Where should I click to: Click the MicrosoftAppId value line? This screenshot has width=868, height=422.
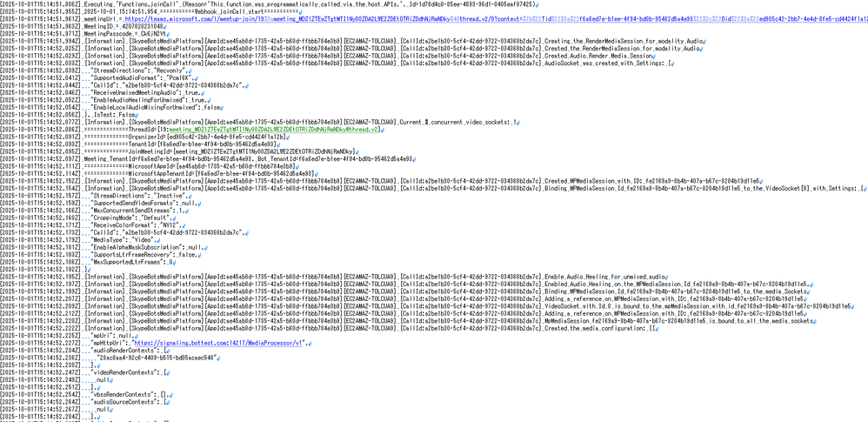(191, 165)
